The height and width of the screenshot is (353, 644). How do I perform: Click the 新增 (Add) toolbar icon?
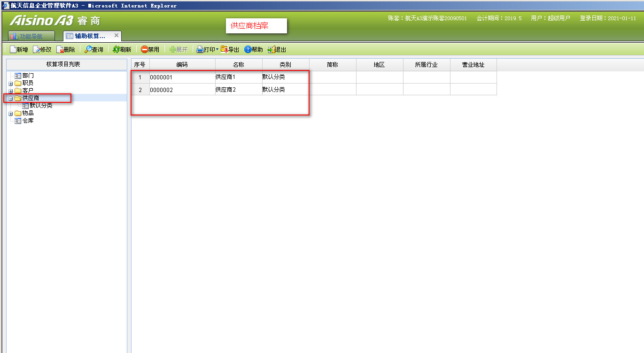click(x=13, y=49)
